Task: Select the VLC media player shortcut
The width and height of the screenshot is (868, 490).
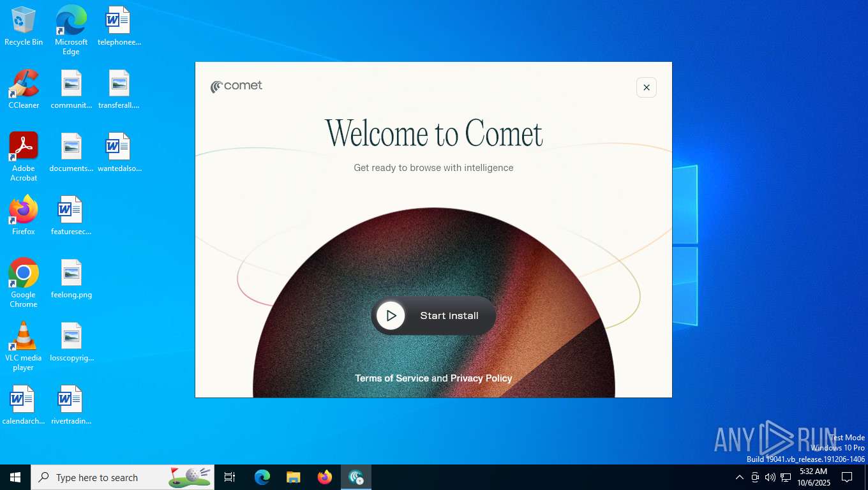Action: (x=24, y=346)
